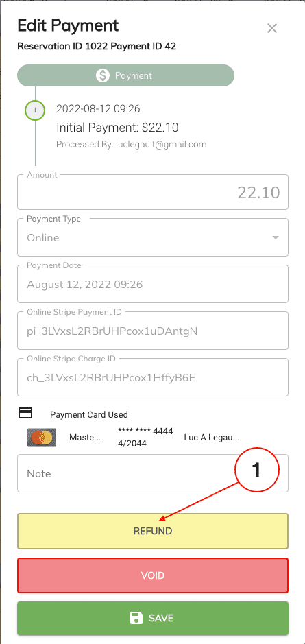
Task: Open the Payment Date field
Action: (x=153, y=284)
